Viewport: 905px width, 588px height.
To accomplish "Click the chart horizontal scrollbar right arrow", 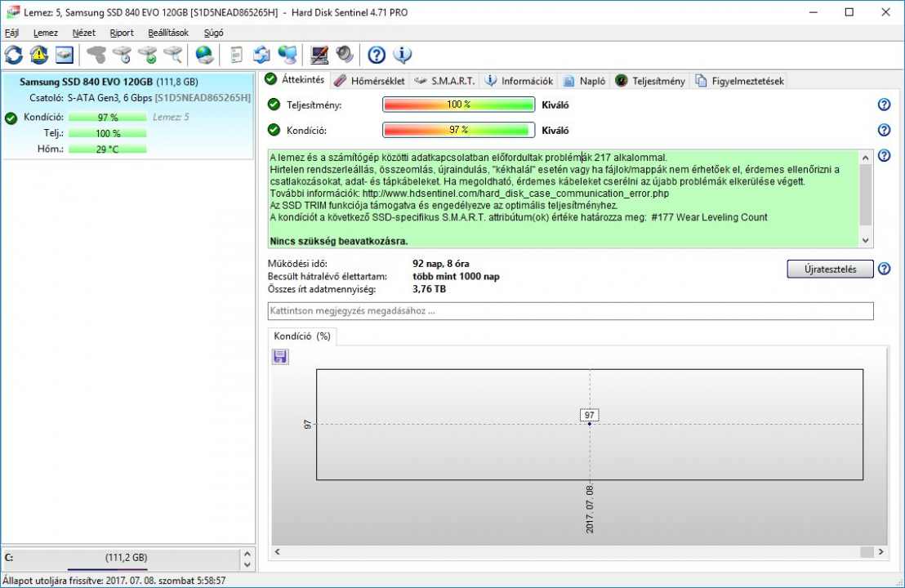I will (880, 551).
